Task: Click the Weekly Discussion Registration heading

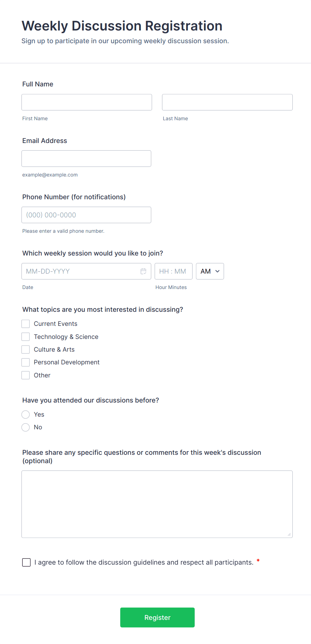Action: point(122,26)
